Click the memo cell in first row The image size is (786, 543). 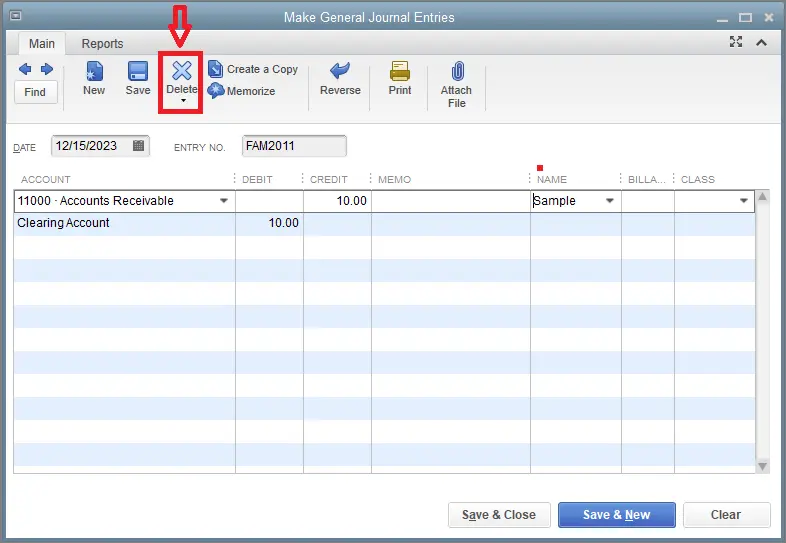click(451, 201)
